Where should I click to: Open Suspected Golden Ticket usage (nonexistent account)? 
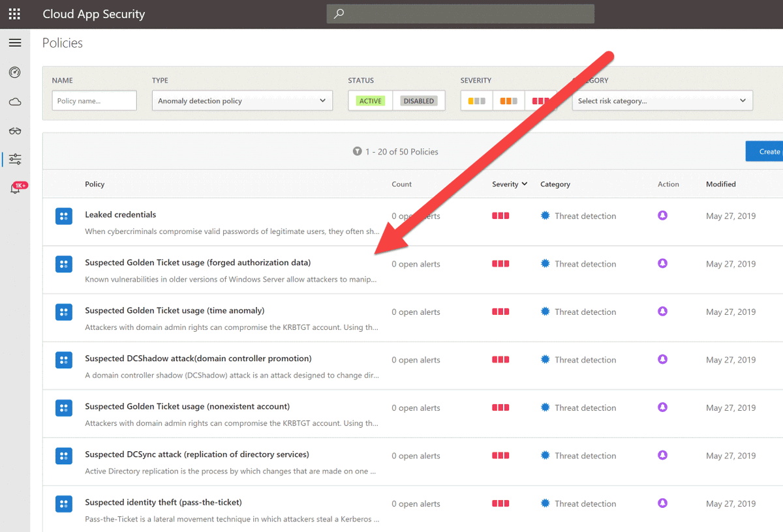click(187, 406)
